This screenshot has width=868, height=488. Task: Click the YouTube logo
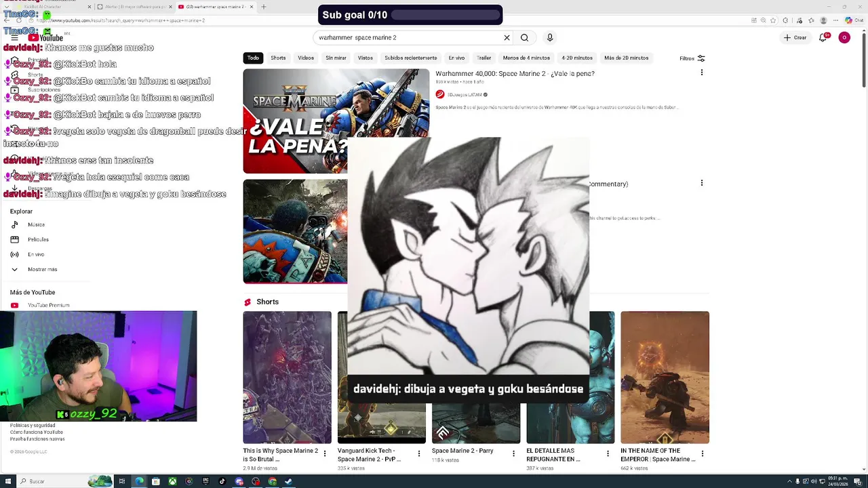pos(45,38)
